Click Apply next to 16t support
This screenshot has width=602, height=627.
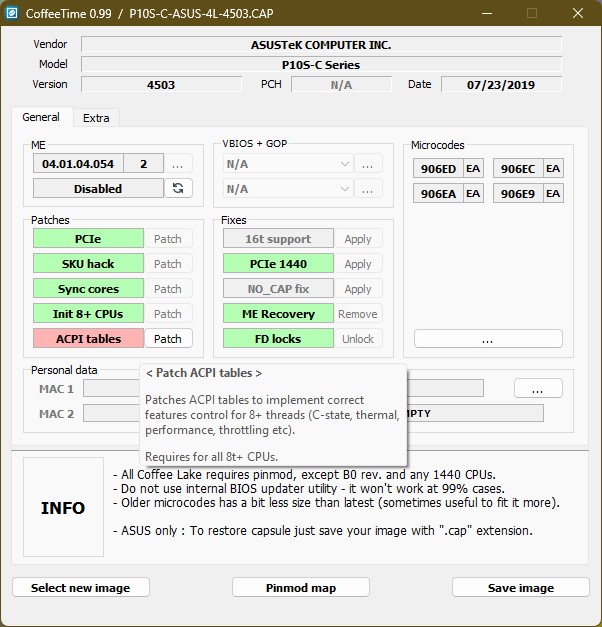coord(358,239)
